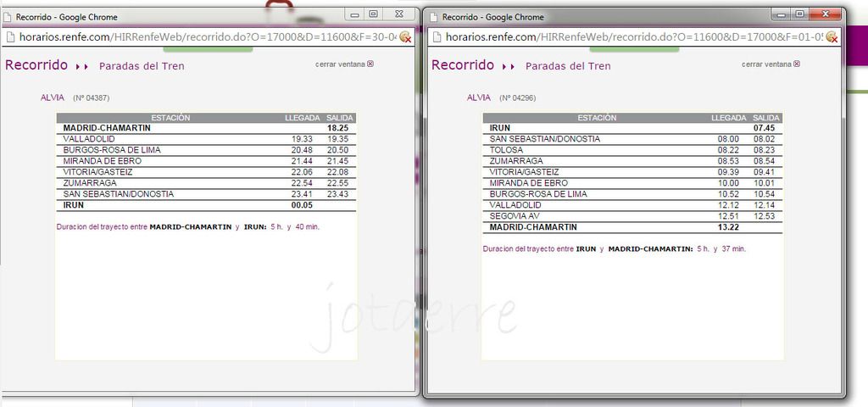Click ESTACIÓN column header in left table
Viewport: 868px width, 407px height.
pos(170,118)
